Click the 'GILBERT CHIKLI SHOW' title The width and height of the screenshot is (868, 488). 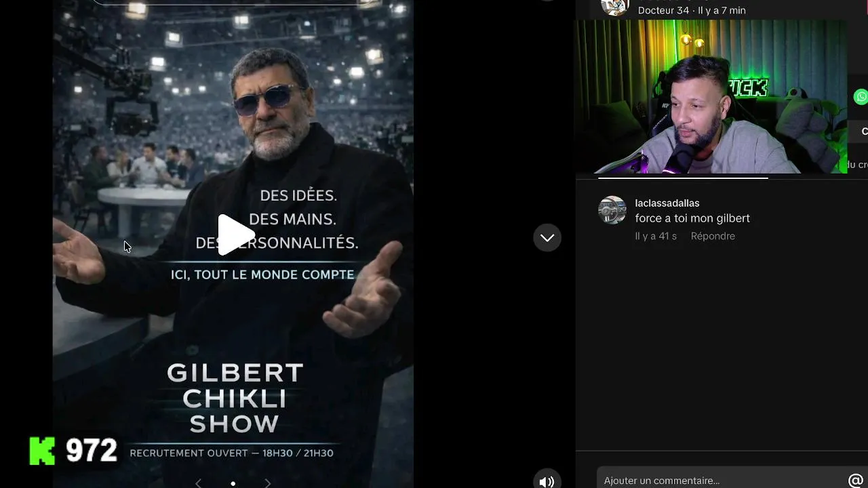(x=235, y=398)
